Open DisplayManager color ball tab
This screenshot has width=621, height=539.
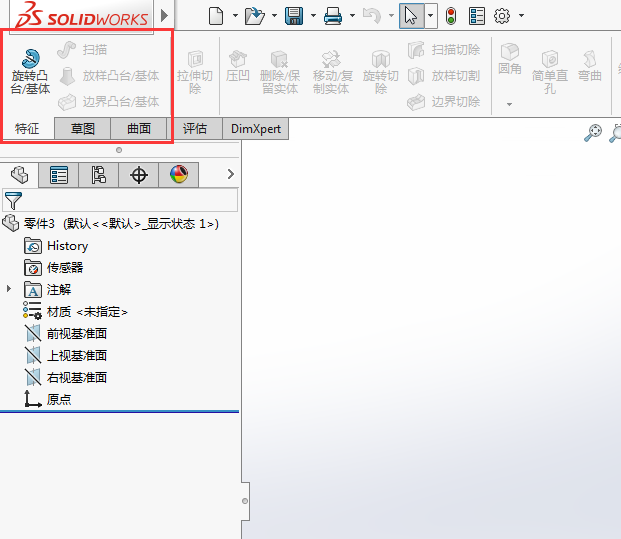179,175
